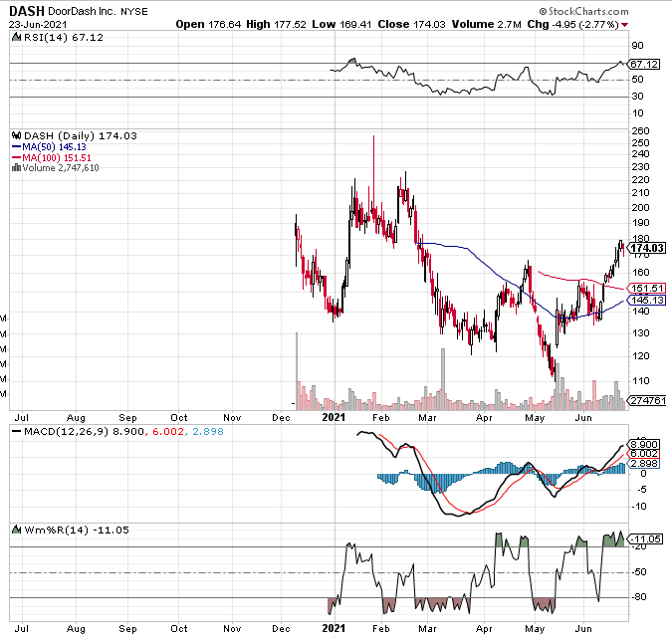The width and height of the screenshot is (672, 641).
Task: Click the blue MA(50) line swatch in legend
Action: tap(16, 147)
